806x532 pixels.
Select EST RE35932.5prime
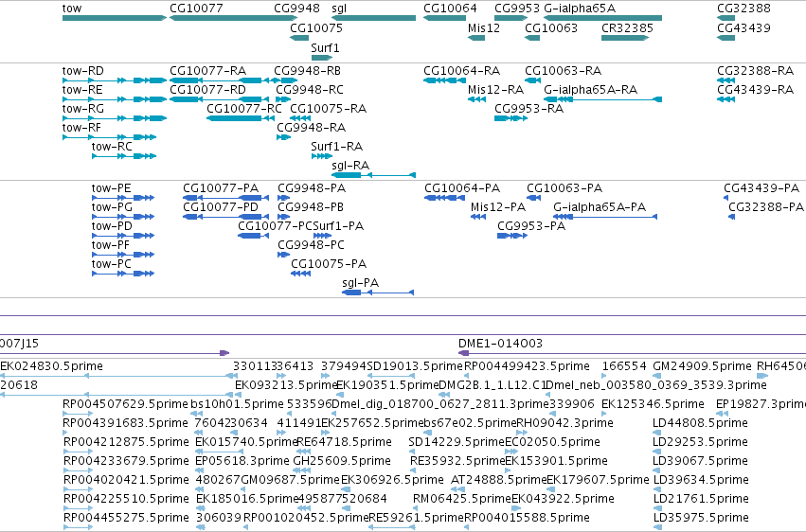[414, 470]
